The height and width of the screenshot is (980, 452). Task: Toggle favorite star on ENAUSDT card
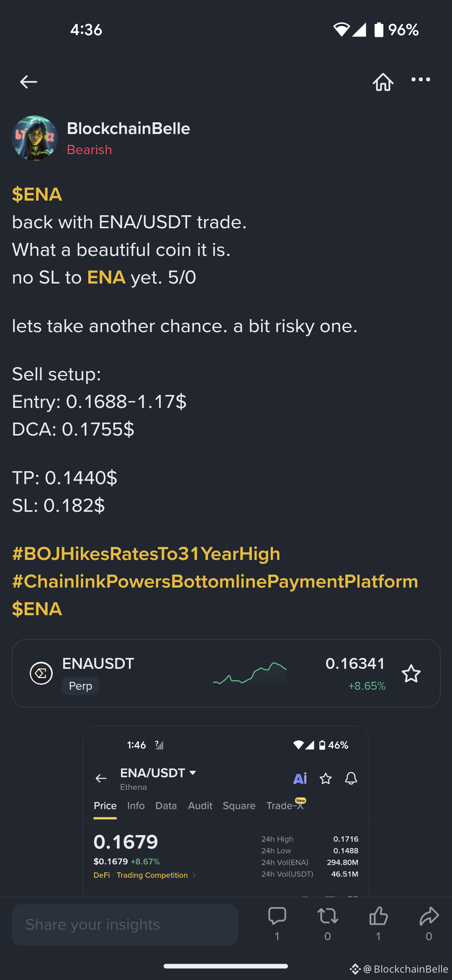coord(411,673)
